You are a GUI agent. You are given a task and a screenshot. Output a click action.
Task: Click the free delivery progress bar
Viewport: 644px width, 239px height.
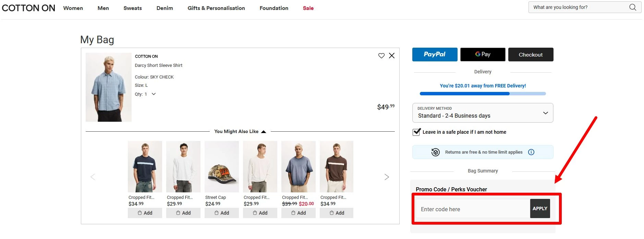click(x=483, y=94)
